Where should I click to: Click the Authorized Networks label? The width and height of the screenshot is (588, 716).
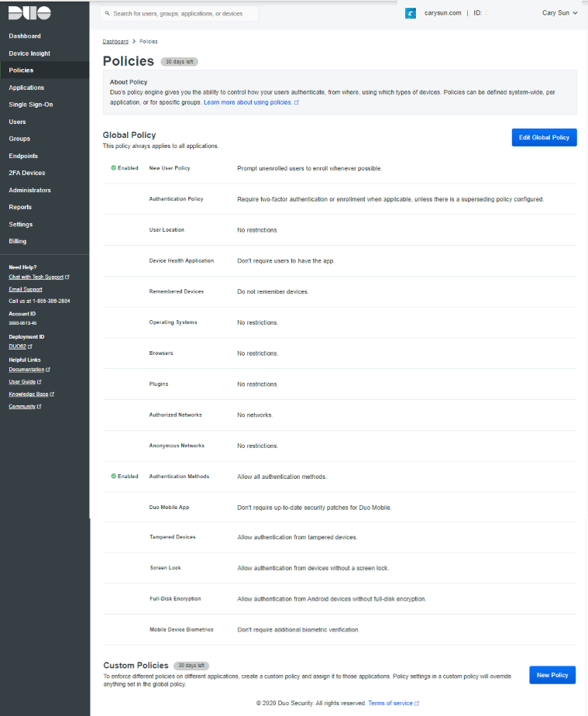pos(175,415)
